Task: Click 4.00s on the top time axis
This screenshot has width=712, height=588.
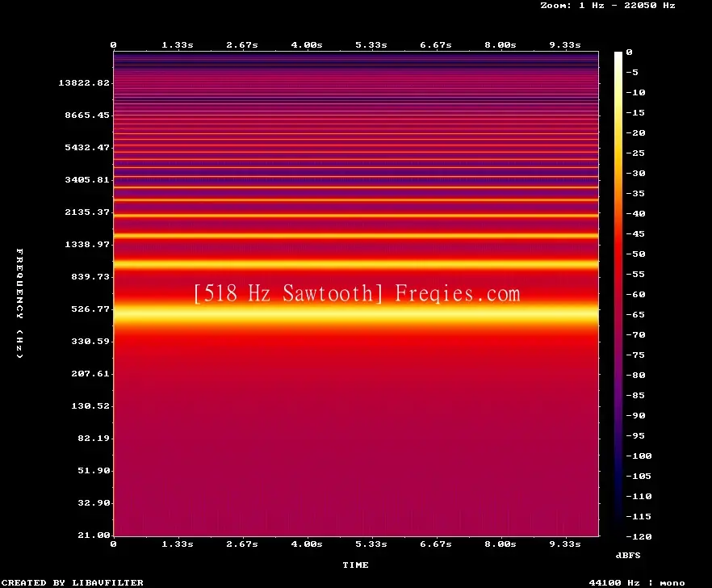Action: click(307, 45)
